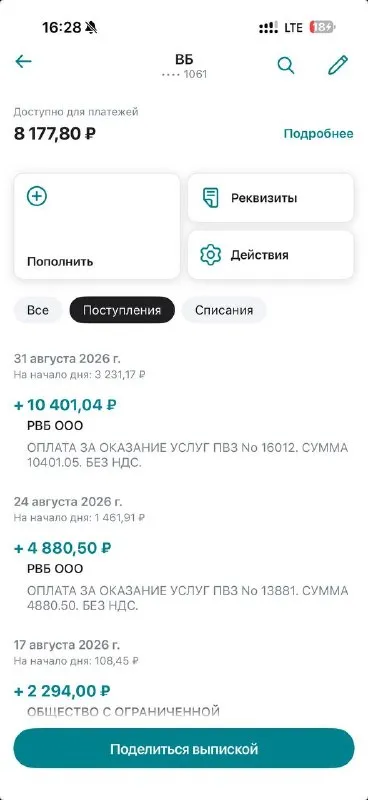Open the Подробнее balance details link
Screen dimensions: 368x800
318,134
